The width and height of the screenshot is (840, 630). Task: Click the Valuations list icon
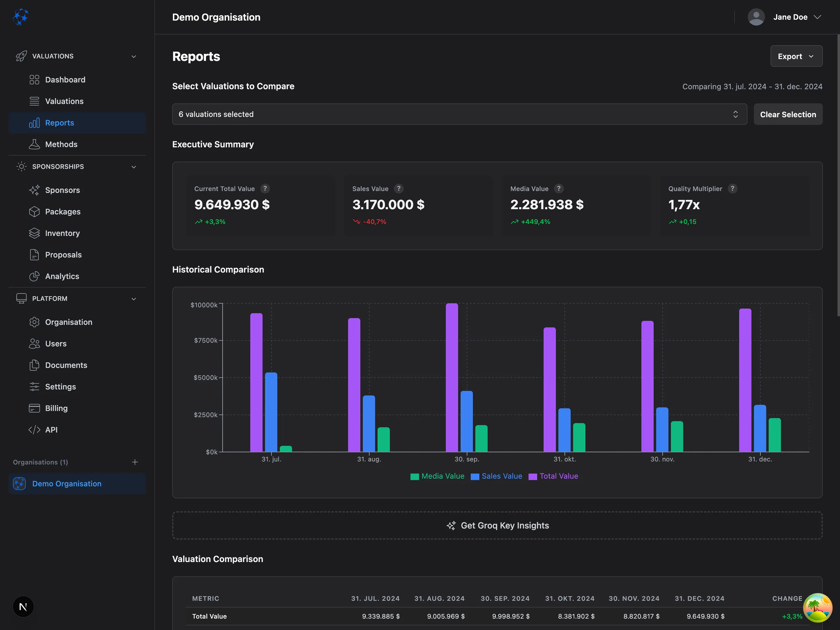(34, 101)
